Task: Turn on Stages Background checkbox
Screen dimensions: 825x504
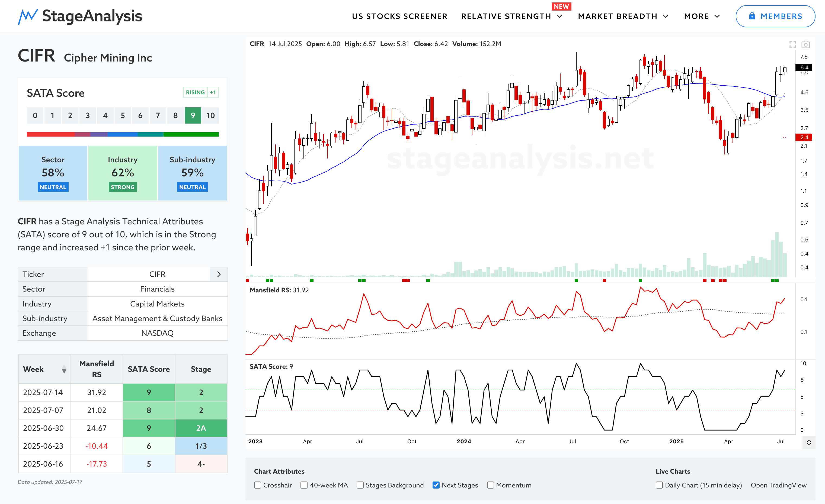Action: [x=360, y=485]
